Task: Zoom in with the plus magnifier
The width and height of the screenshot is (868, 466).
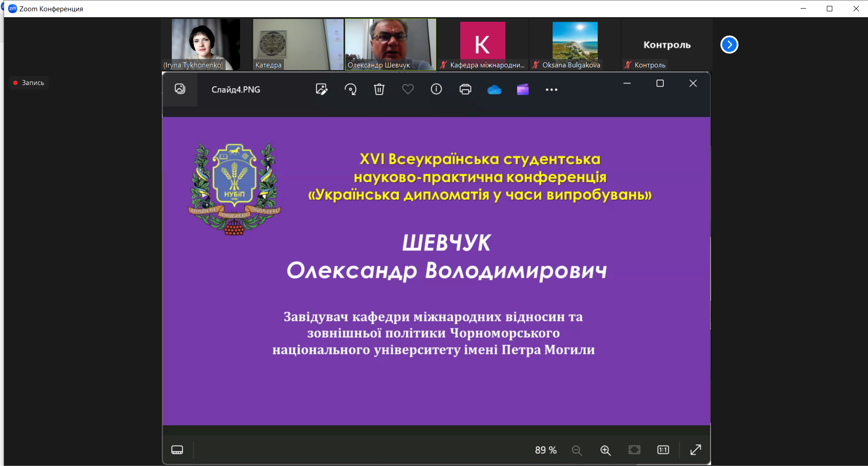Action: (605, 450)
